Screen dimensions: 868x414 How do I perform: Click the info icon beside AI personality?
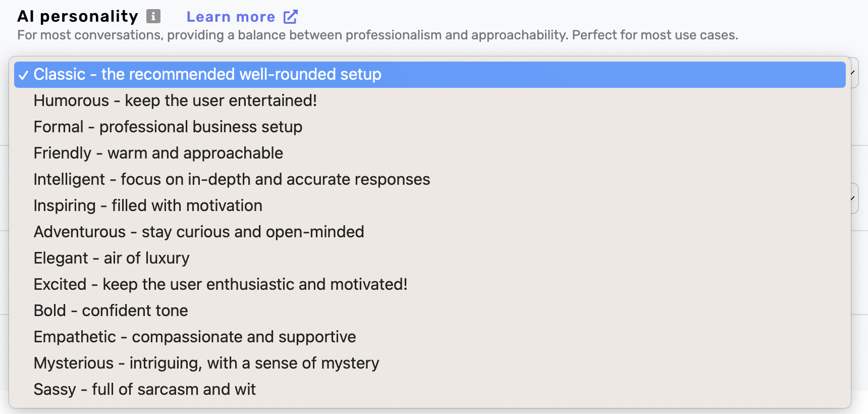click(x=153, y=16)
